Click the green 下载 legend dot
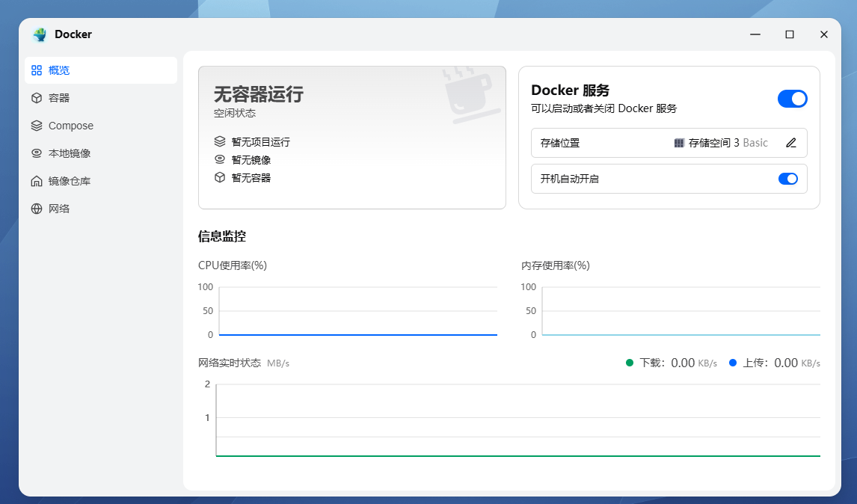 629,363
